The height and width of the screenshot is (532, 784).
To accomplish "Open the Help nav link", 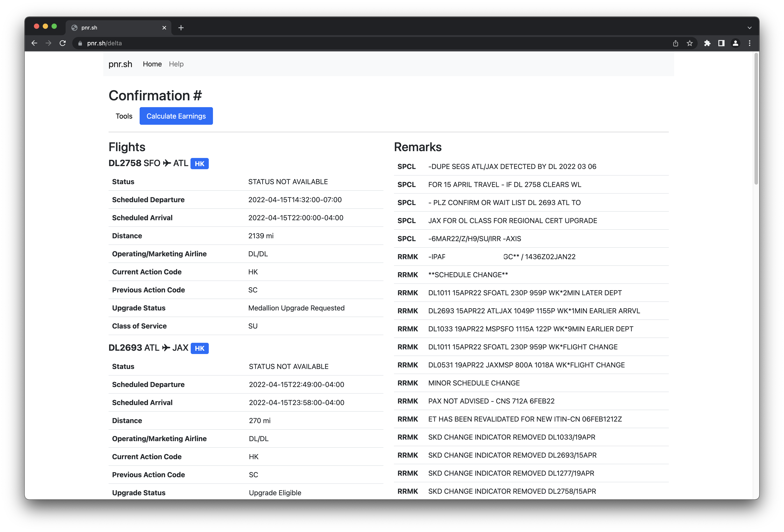I will click(176, 64).
